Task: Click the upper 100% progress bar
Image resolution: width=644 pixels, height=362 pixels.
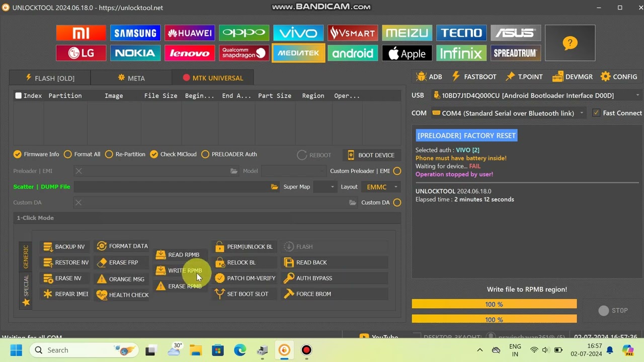Action: tap(494, 304)
